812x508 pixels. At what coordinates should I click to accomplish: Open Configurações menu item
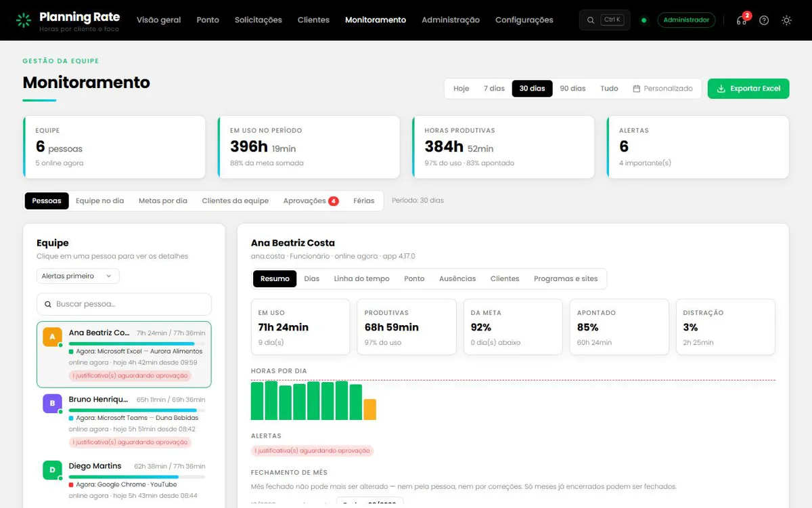(524, 20)
